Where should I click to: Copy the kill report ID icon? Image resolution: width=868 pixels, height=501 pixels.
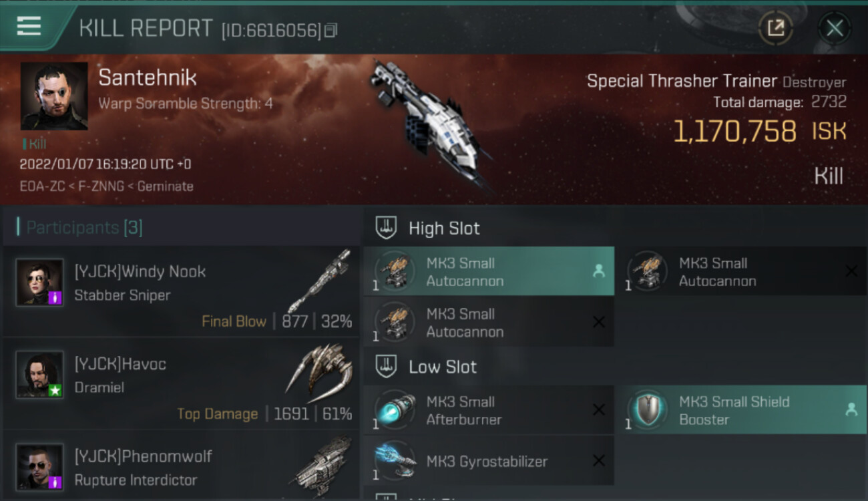(x=332, y=30)
